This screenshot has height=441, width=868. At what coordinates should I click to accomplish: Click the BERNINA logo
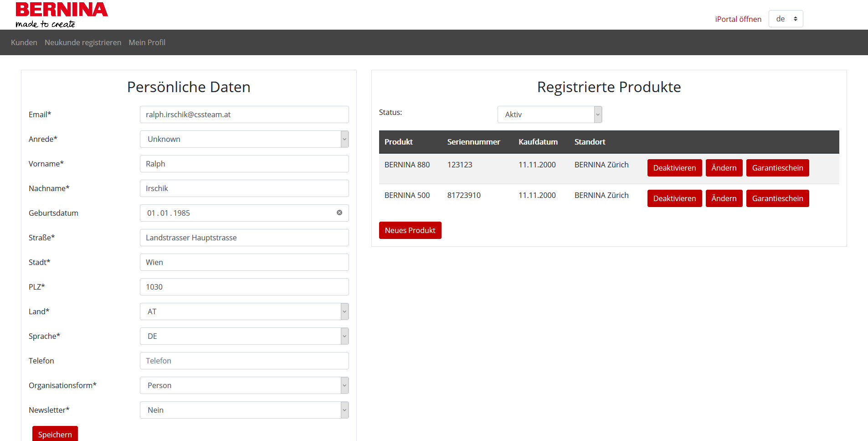62,15
